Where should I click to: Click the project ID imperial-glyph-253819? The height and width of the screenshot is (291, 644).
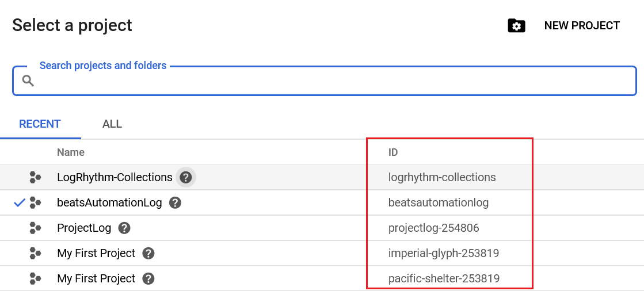click(x=443, y=254)
